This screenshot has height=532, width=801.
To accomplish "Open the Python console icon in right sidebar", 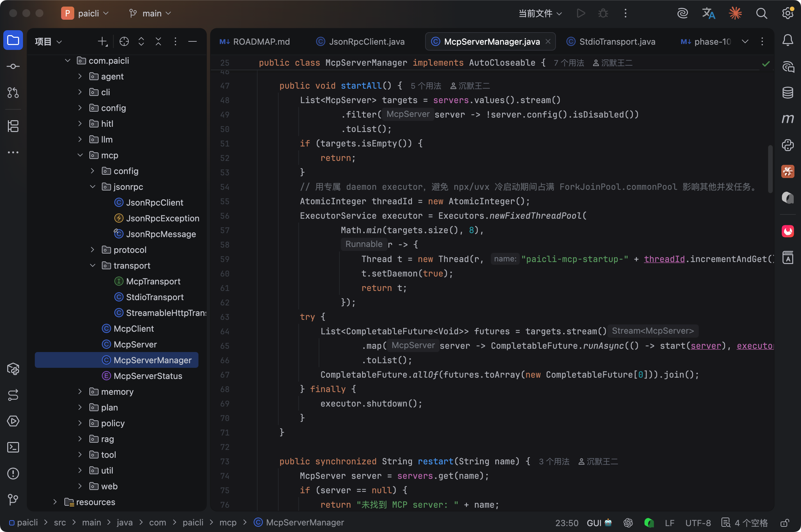I will pos(788,145).
